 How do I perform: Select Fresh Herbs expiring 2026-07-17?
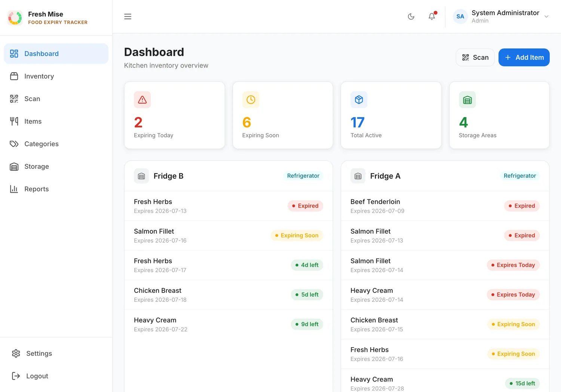pyautogui.click(x=229, y=265)
